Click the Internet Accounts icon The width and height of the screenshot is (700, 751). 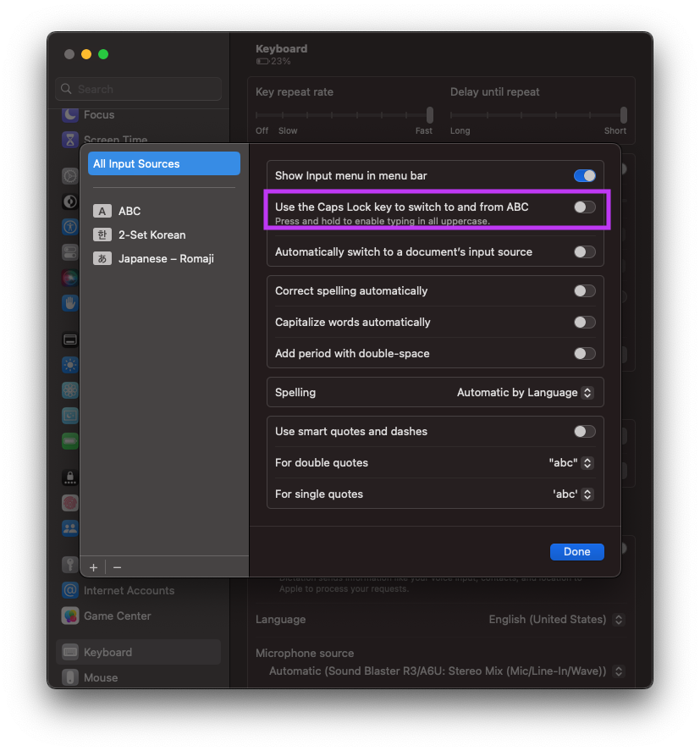coord(70,590)
